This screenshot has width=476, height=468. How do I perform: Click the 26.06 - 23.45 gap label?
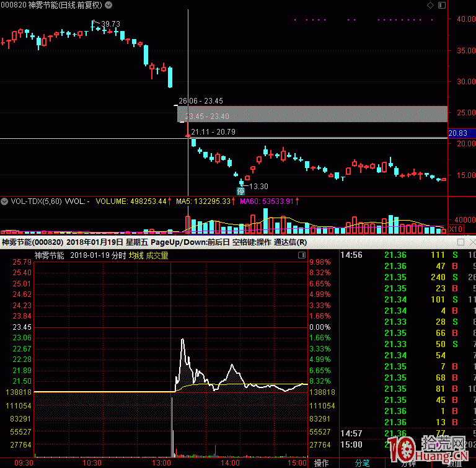point(201,101)
